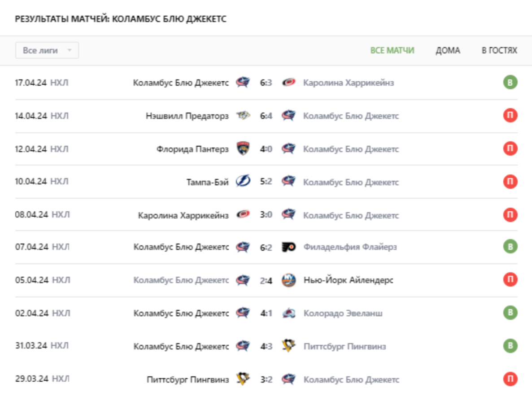
Task: Click green win badge for 17.04.24 match
Action: 510,83
